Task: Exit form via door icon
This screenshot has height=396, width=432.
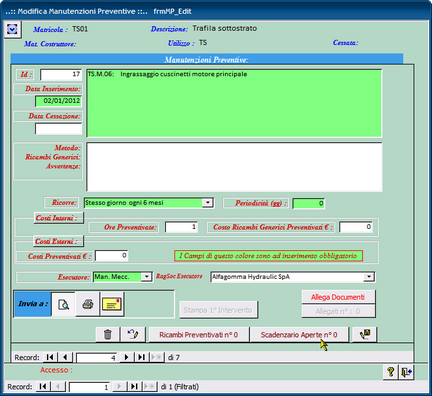Action: coord(406,372)
